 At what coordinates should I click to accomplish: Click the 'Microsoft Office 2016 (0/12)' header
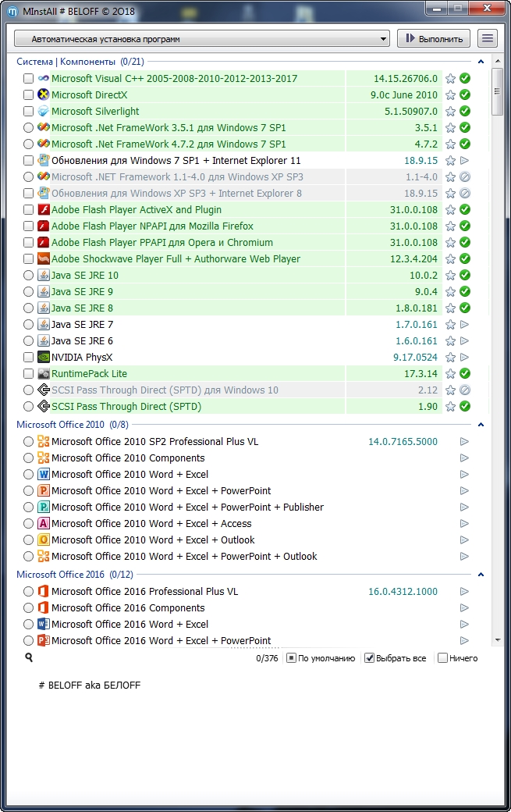74,575
